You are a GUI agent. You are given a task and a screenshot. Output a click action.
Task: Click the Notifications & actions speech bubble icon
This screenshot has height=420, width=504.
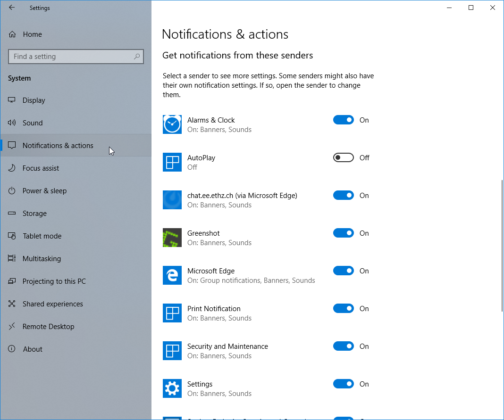point(12,145)
